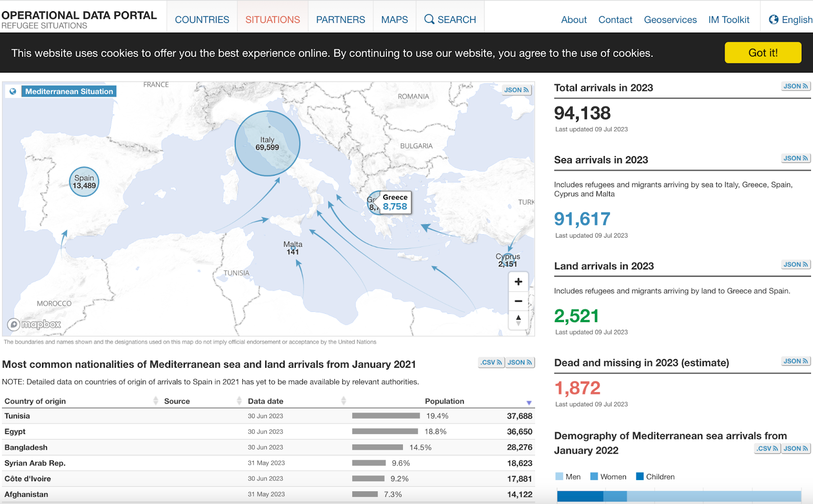
Task: Click the Malta 141 map marker
Action: click(x=293, y=248)
